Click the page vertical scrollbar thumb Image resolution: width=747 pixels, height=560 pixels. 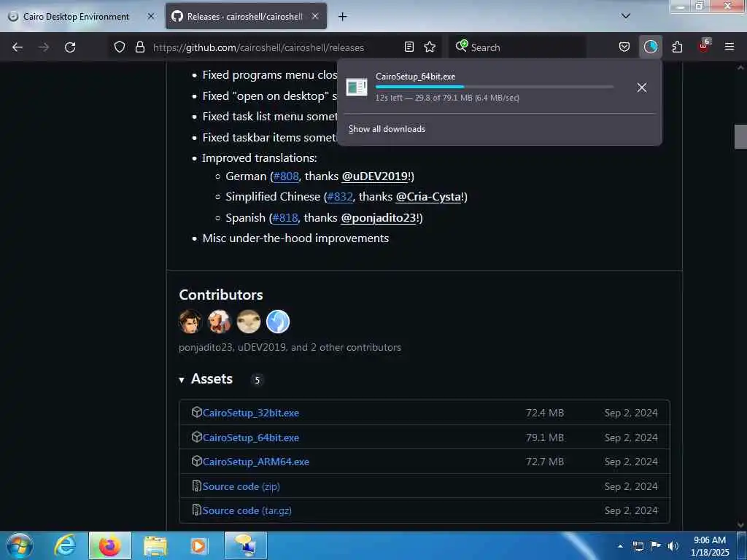(x=740, y=136)
